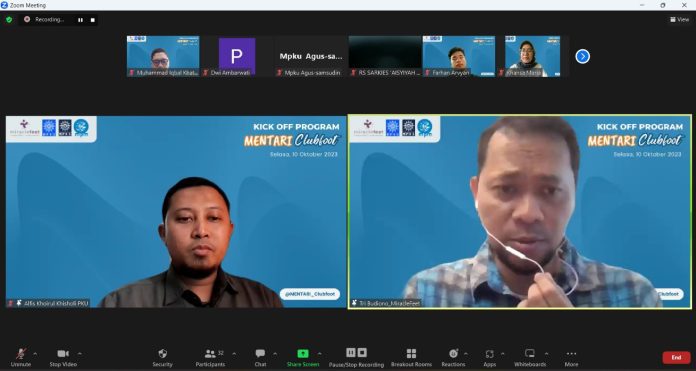
Task: Stop Video camera button
Action: (63, 357)
